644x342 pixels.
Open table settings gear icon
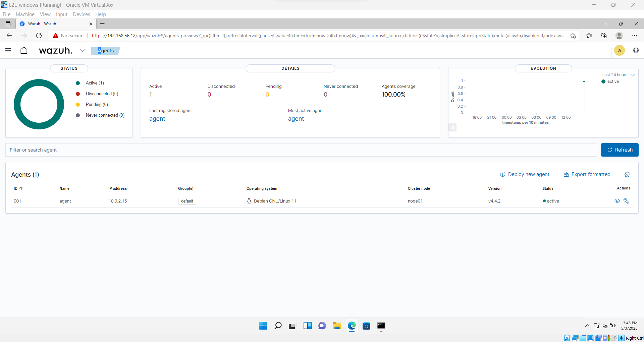coord(627,175)
